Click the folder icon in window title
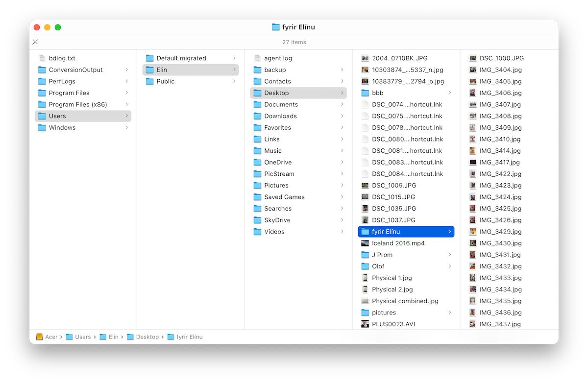The height and width of the screenshot is (383, 588). pos(276,27)
